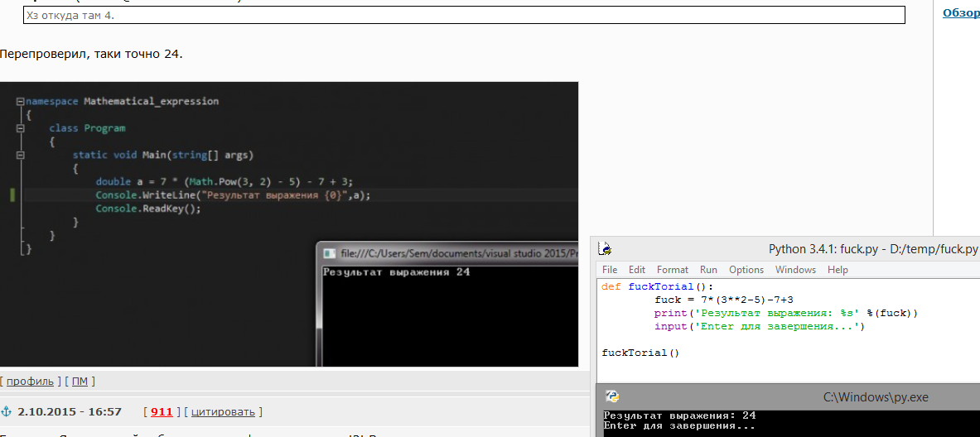The width and height of the screenshot is (980, 437).
Task: Open the Run menu in IDLE
Action: click(x=708, y=270)
